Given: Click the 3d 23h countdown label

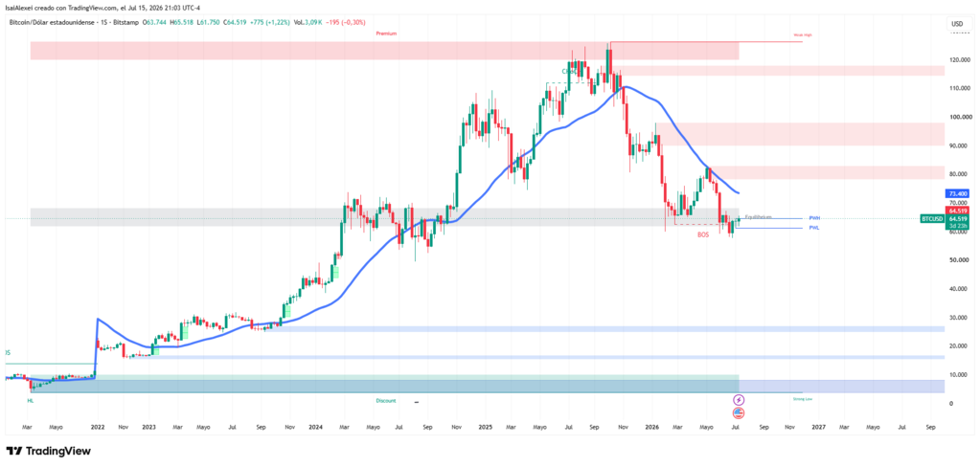Looking at the screenshot, I should (x=958, y=226).
